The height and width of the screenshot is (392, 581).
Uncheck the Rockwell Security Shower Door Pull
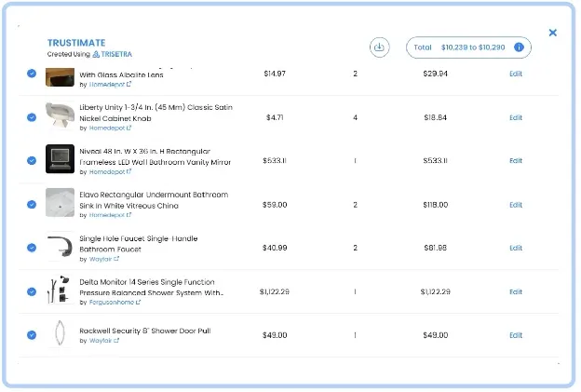click(x=32, y=334)
